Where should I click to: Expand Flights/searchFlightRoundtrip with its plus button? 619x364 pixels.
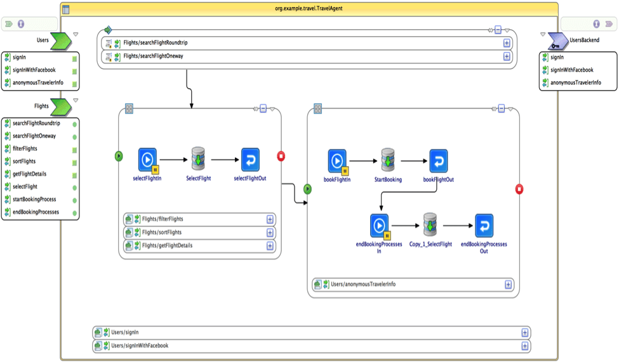tap(507, 43)
